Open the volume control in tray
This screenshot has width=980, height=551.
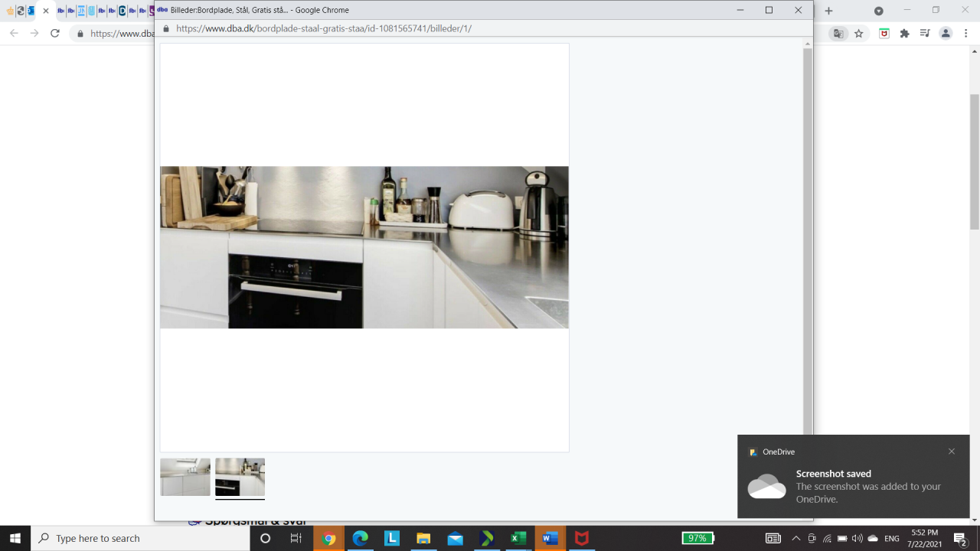[x=857, y=538]
